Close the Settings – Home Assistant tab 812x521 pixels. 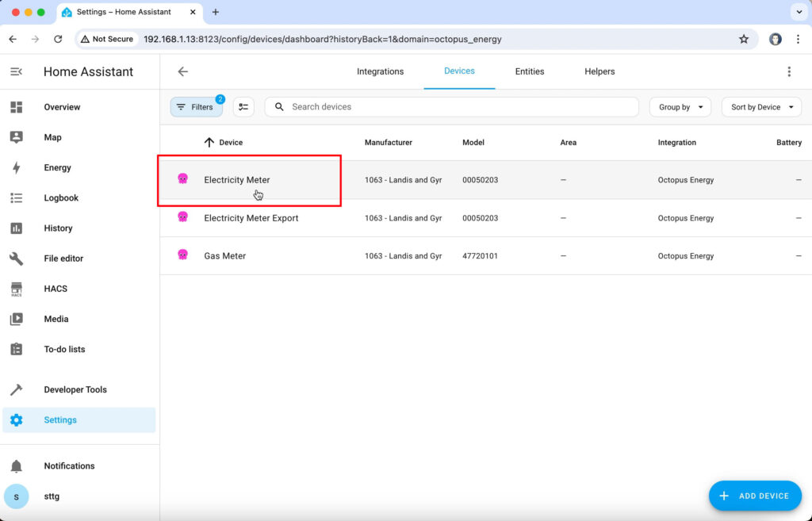point(193,12)
